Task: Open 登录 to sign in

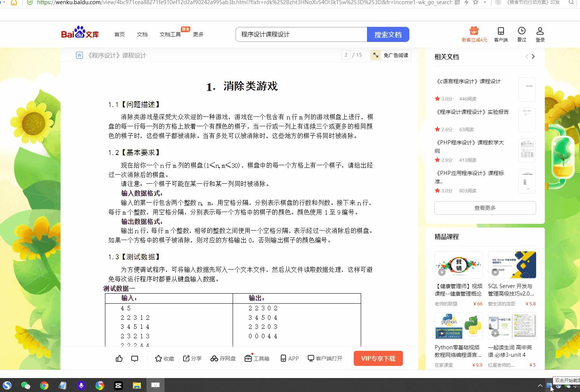Action: point(540,34)
